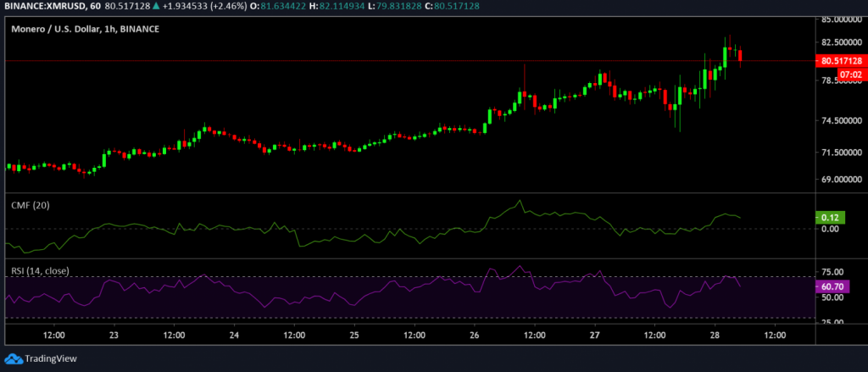868x372 pixels.
Task: Click the purple 60.70 RSI value label
Action: pyautogui.click(x=832, y=287)
